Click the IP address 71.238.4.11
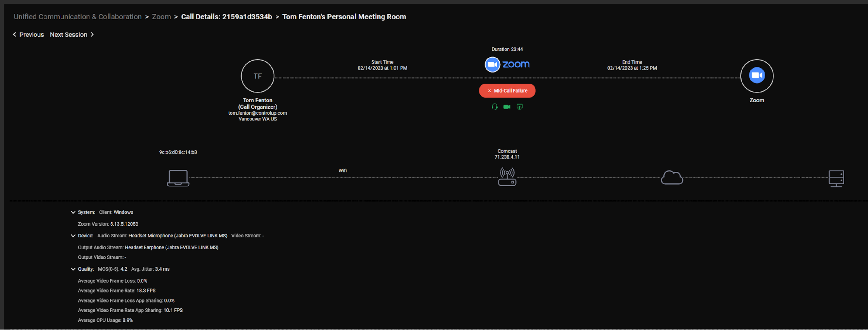Image resolution: width=868 pixels, height=330 pixels. [x=507, y=157]
